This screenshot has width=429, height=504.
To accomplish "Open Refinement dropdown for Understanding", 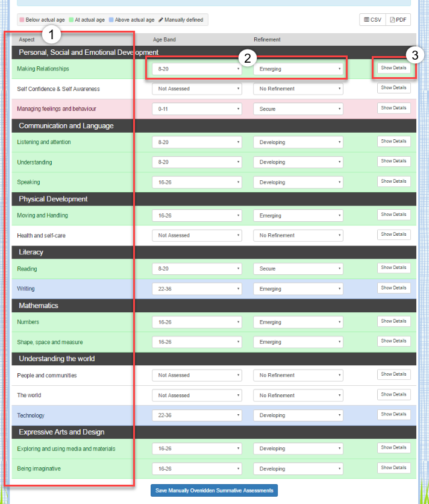I will click(298, 162).
